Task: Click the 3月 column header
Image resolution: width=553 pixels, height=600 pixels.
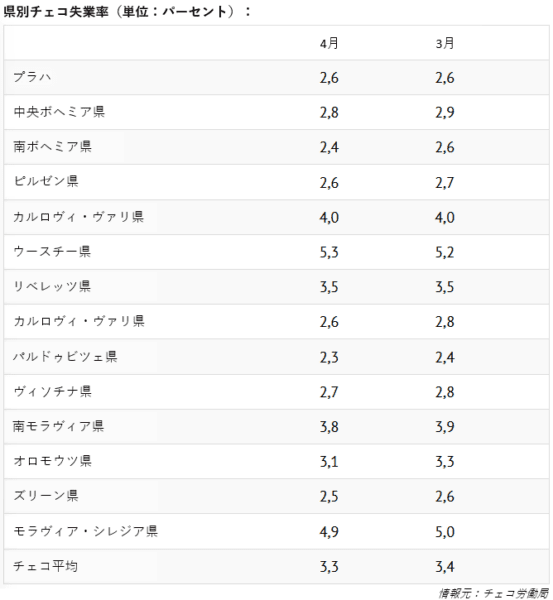Action: [445, 43]
